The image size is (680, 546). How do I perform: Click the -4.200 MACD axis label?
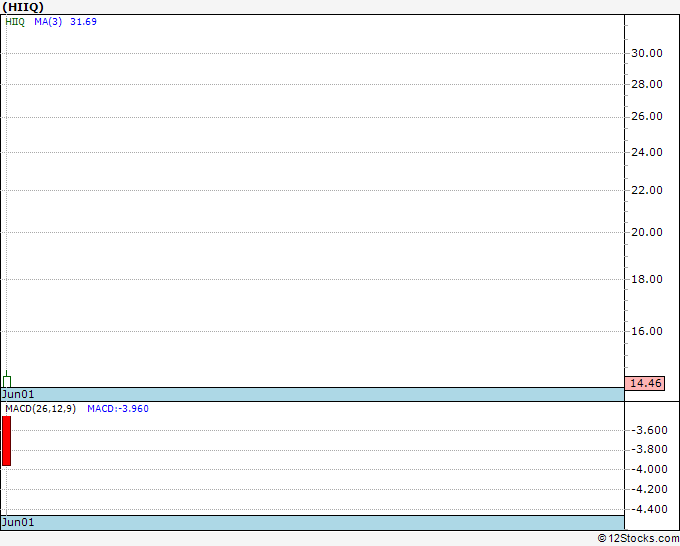[649, 489]
